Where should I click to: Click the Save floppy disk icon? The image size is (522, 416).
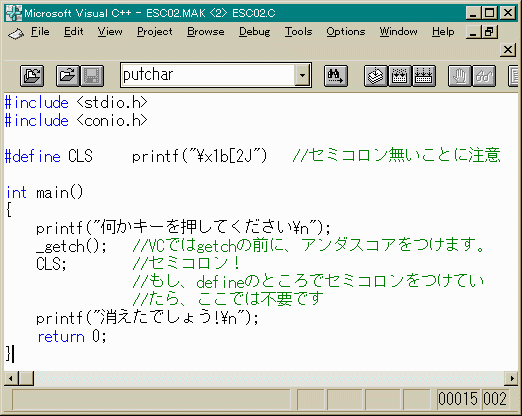coord(92,76)
